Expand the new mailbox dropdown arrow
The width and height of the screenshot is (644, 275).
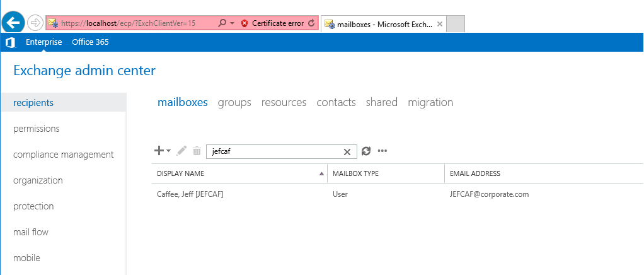point(169,151)
